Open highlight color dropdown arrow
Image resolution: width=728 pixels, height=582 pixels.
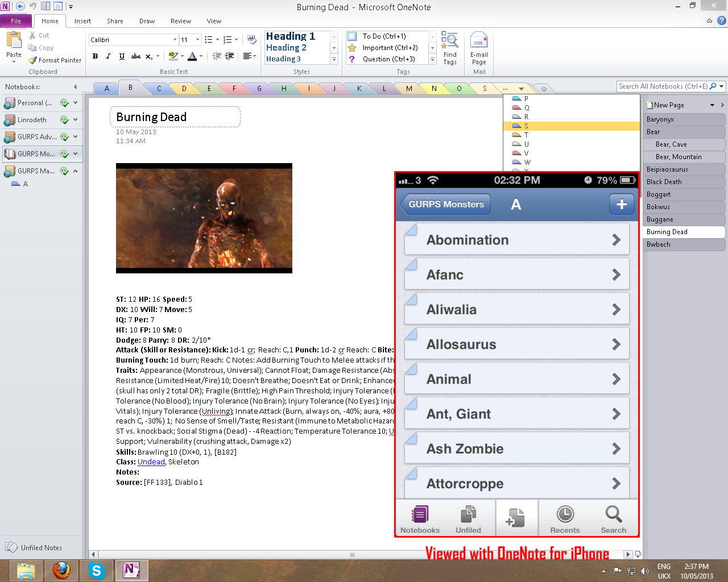[182, 56]
